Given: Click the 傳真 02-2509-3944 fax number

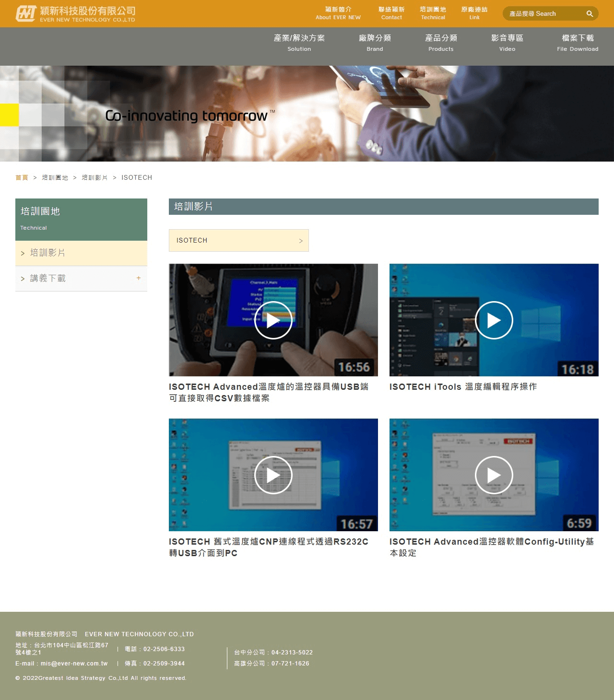Looking at the screenshot, I should 164,664.
